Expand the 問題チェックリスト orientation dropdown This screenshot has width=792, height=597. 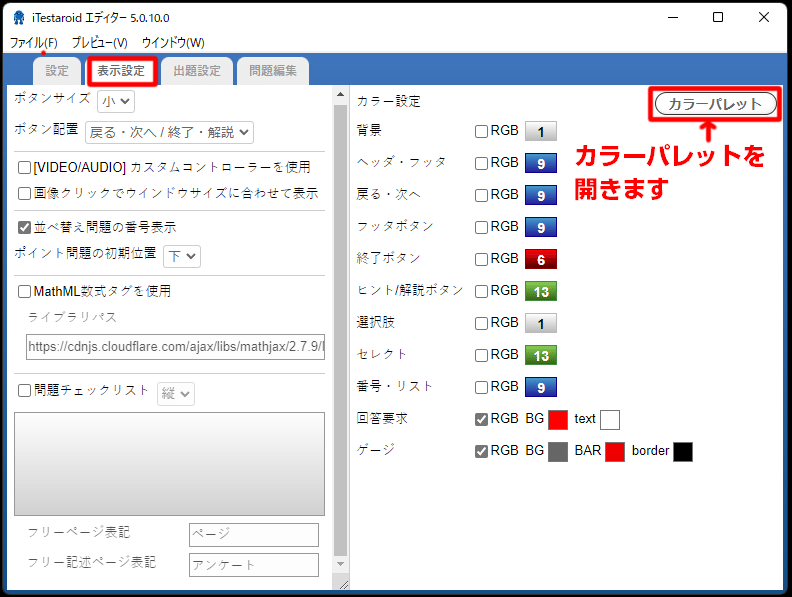pos(176,393)
